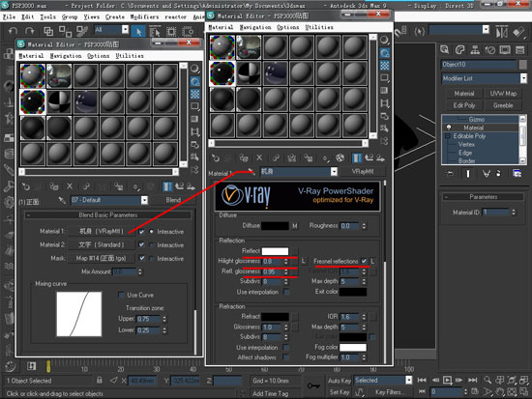Click the Edit Poly modifier button
This screenshot has height=399, width=532.
coord(463,105)
